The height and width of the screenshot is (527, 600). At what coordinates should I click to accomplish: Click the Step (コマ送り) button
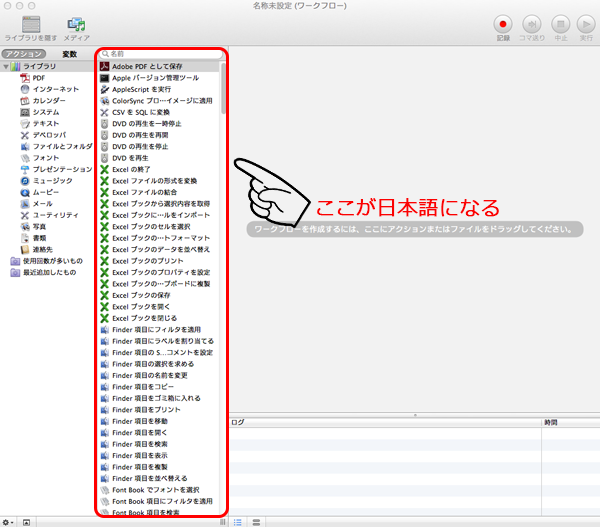532,24
